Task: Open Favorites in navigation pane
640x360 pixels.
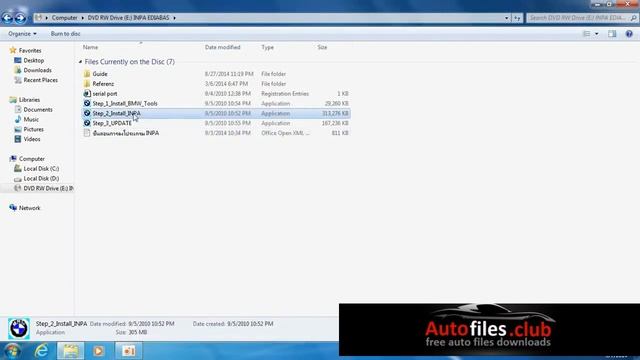Action: (30, 51)
